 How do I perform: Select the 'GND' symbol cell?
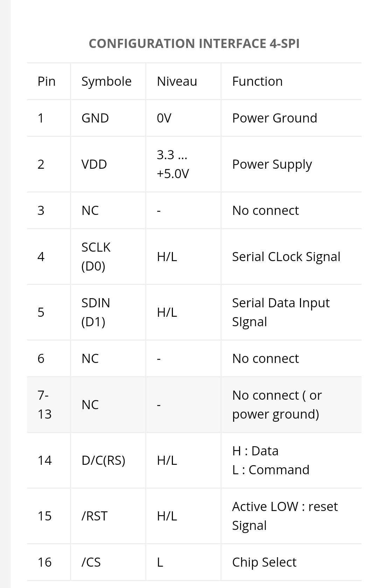coord(95,118)
